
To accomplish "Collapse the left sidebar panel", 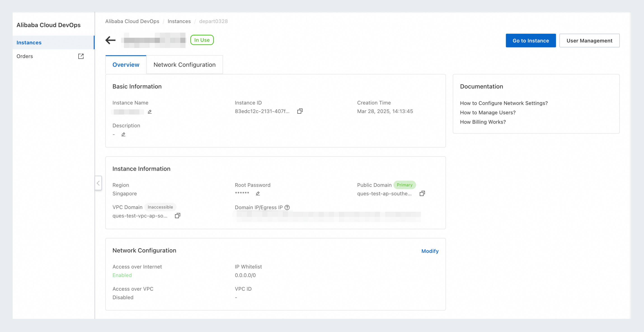I will coord(98,183).
